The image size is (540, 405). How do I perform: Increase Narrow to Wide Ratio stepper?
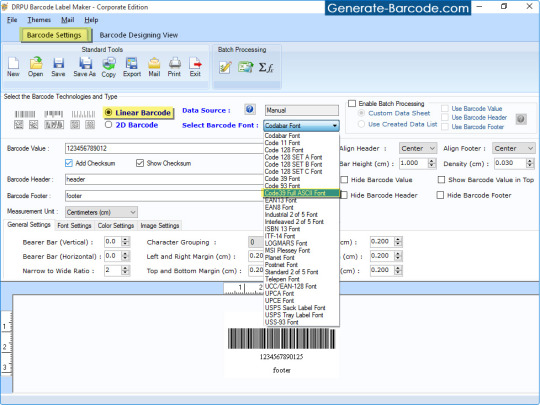click(126, 268)
